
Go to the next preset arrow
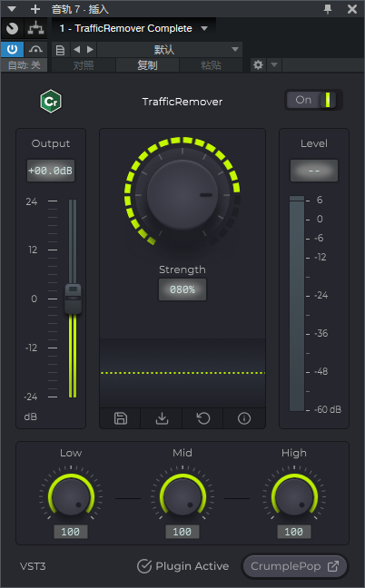coord(90,50)
